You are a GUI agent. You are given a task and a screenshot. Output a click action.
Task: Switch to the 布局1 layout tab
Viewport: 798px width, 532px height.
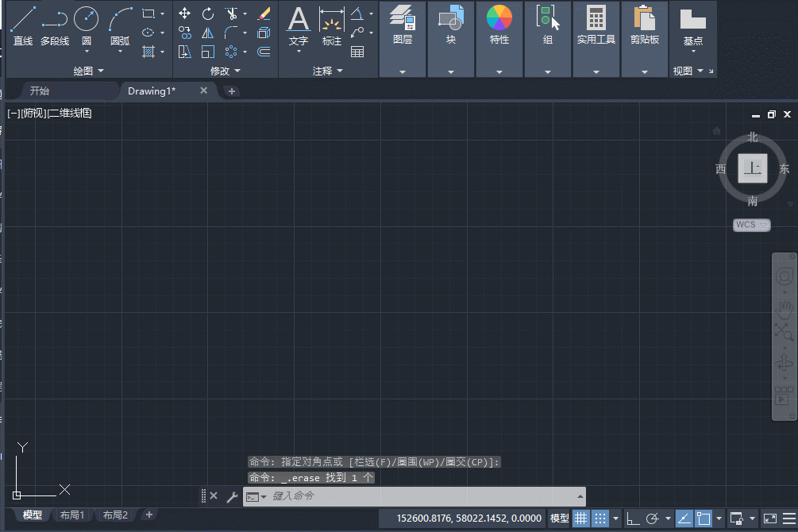[x=71, y=515]
